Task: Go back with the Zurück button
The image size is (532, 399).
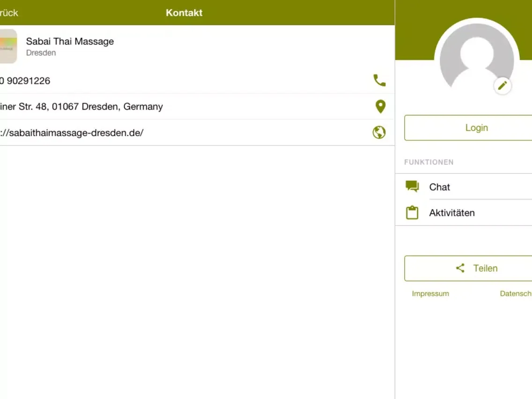Action: (9, 13)
